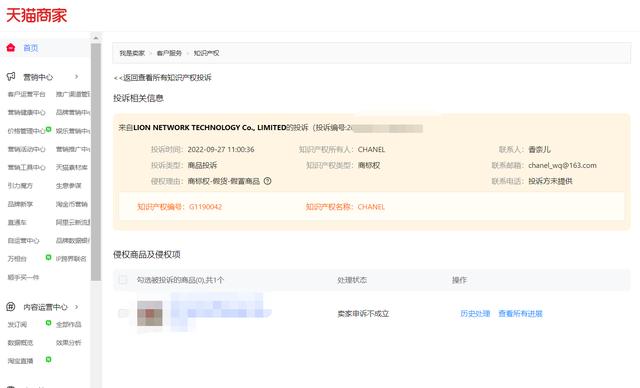Image resolution: width=640 pixels, height=388 pixels.
Task: Open 效果分析 in the sidebar
Action: pyautogui.click(x=69, y=343)
